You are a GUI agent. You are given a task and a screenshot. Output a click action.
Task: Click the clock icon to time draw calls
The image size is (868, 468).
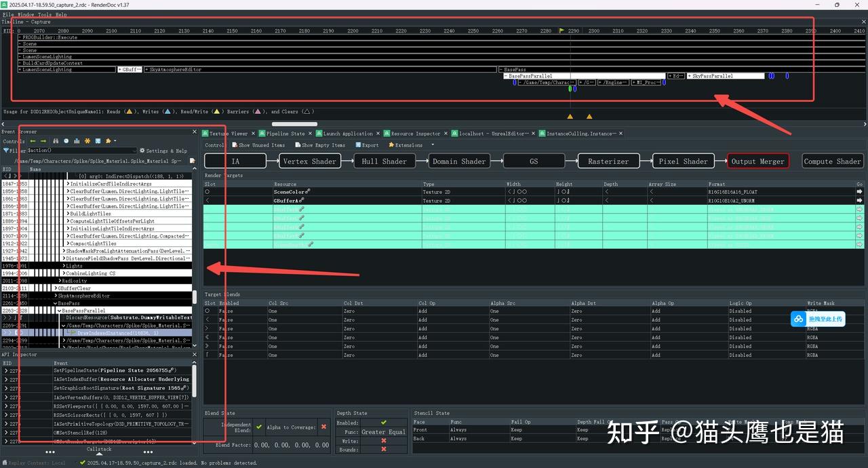(x=66, y=140)
